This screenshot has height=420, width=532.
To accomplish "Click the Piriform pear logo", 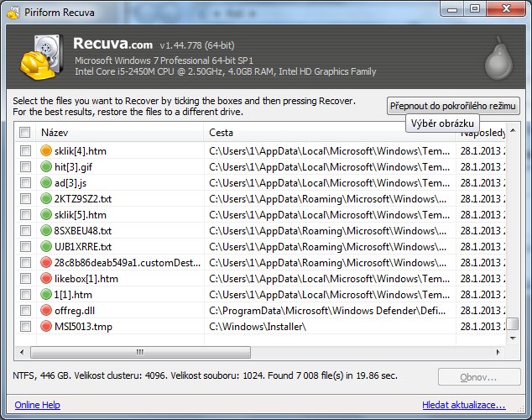I will [x=498, y=59].
